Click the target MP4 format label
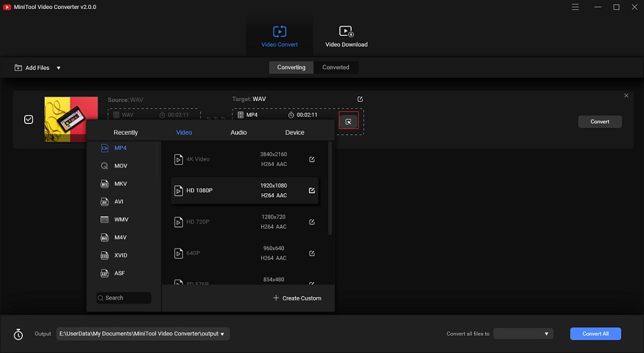 click(x=252, y=115)
